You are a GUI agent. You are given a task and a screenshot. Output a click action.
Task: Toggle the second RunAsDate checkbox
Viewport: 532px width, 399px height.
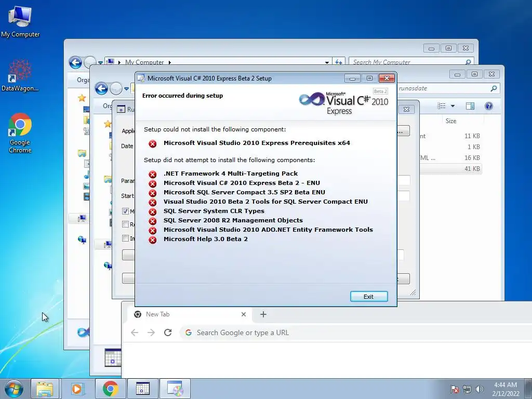125,224
